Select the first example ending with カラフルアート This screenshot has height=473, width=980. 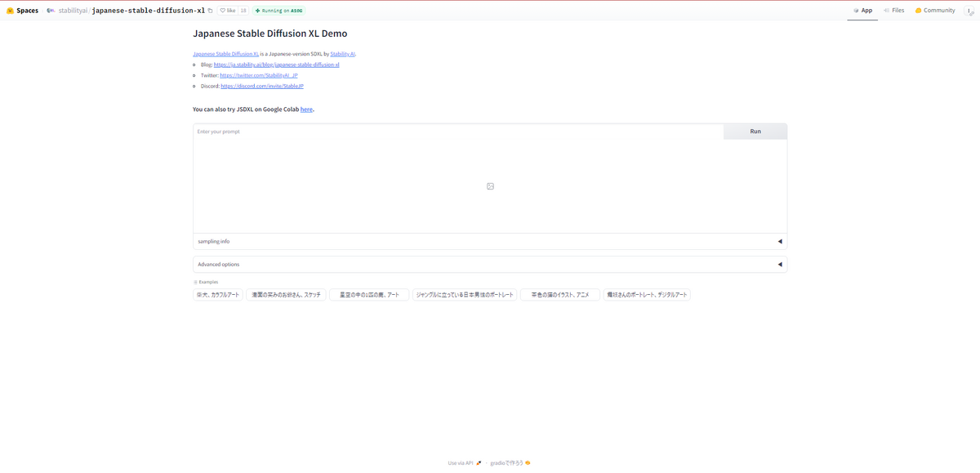tap(218, 295)
